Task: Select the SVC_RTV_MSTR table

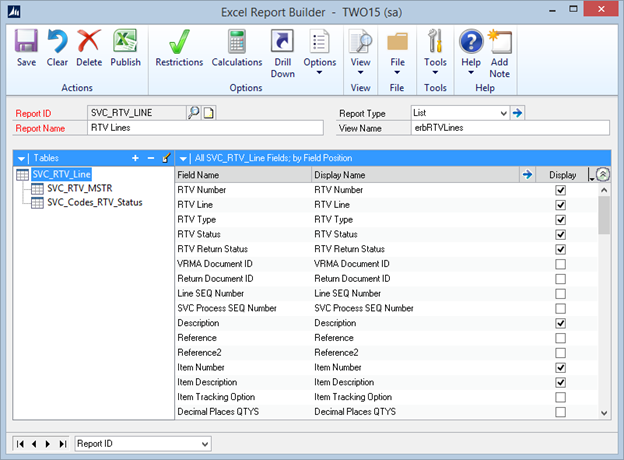Action: coord(80,188)
